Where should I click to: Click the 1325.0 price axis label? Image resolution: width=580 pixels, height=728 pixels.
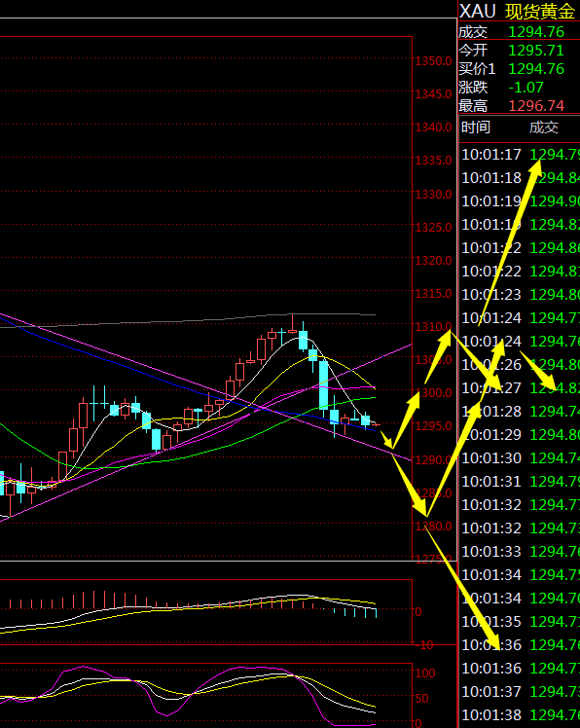433,228
